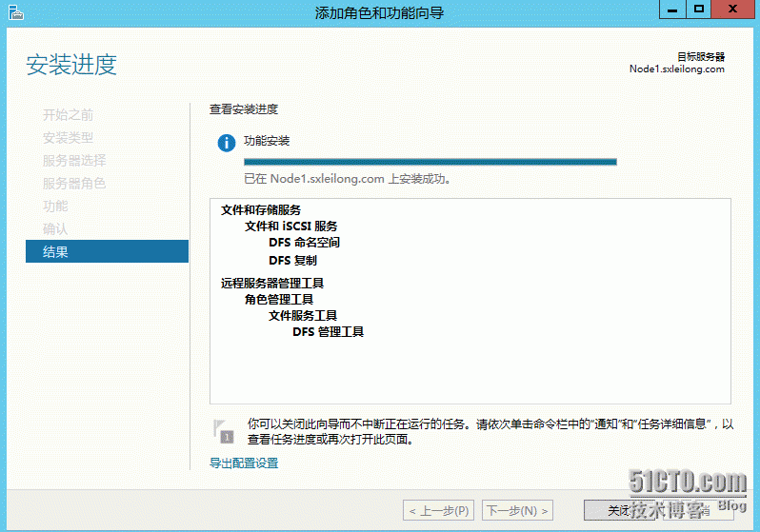Select 功能 step in sidebar

[55, 206]
